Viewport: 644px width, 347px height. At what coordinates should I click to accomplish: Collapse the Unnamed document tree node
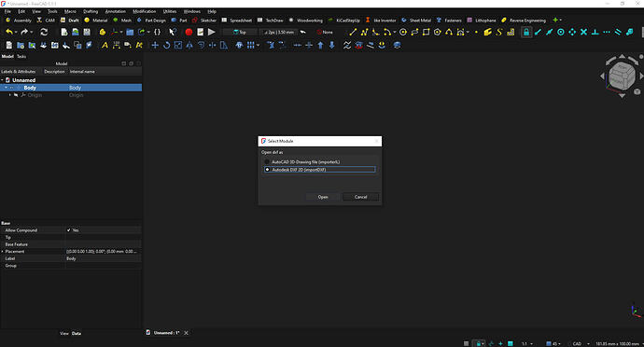pos(2,80)
